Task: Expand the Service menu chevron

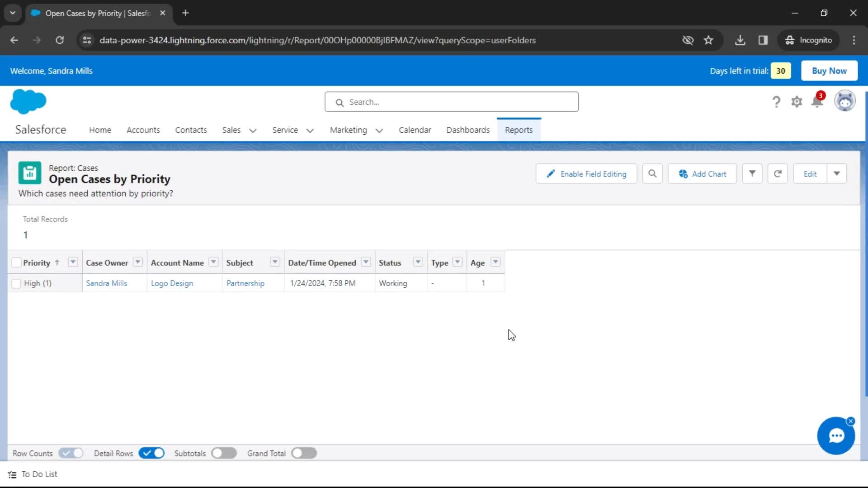Action: point(310,131)
